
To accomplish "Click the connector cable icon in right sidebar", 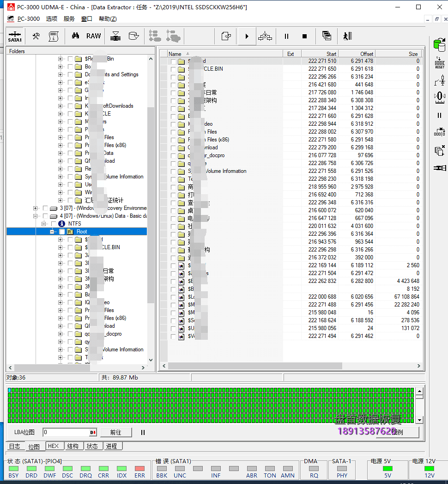I will click(440, 168).
